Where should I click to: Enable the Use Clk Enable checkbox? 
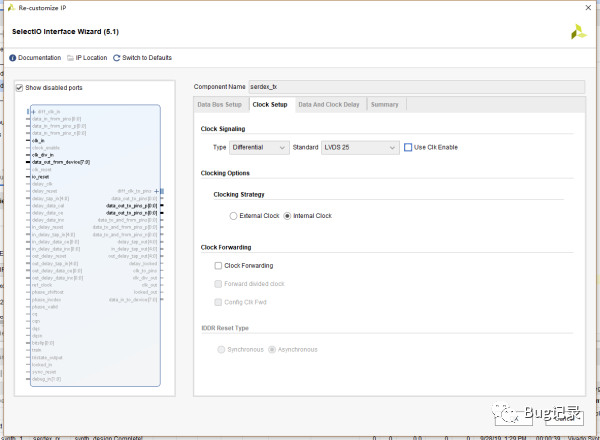(x=408, y=147)
